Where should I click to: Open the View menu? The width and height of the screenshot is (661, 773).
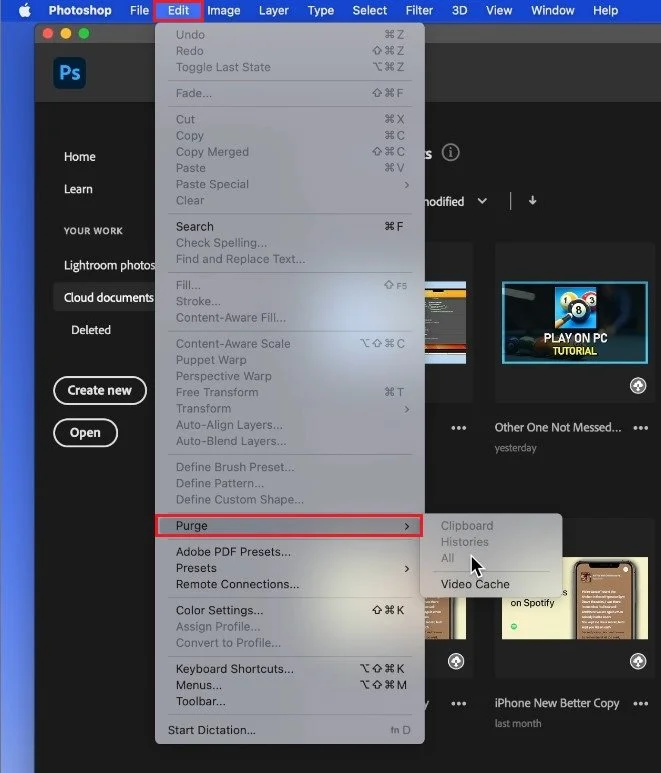499,10
